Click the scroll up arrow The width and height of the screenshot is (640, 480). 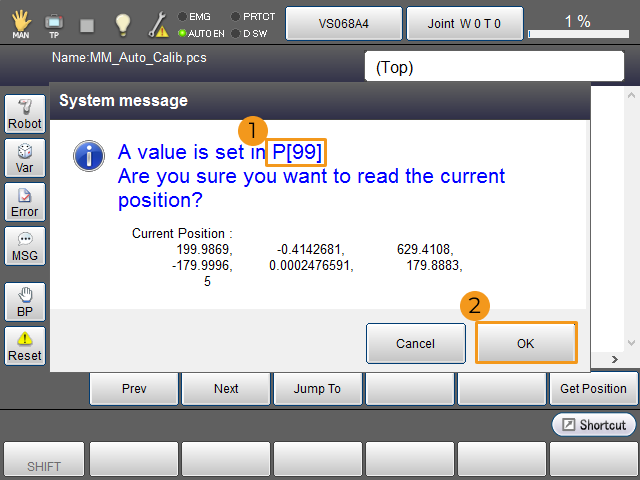coord(631,96)
